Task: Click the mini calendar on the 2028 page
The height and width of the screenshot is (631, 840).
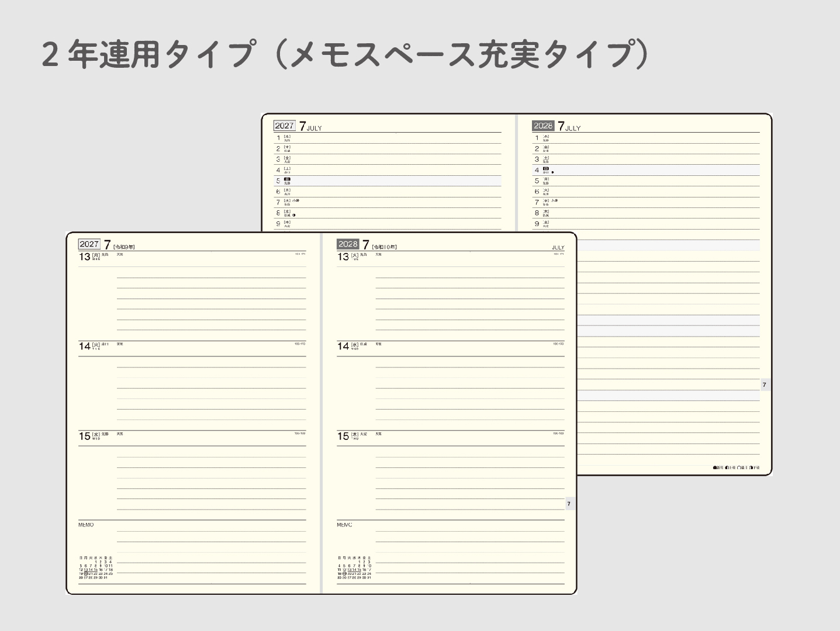Action: tap(354, 567)
